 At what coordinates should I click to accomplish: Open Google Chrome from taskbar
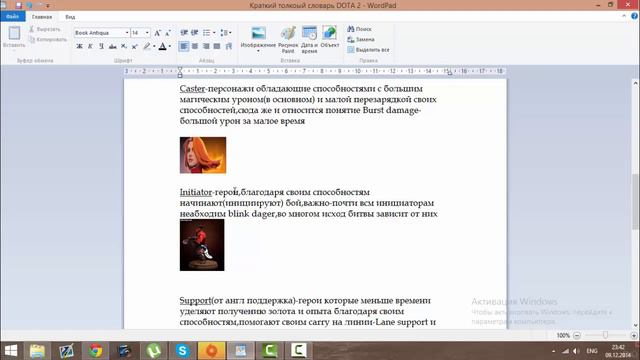pos(96,351)
